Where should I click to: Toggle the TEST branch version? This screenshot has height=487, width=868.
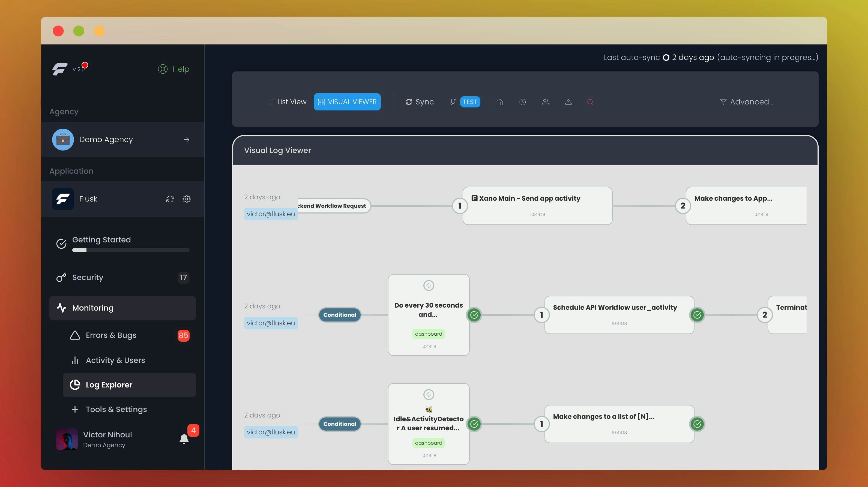tap(470, 102)
